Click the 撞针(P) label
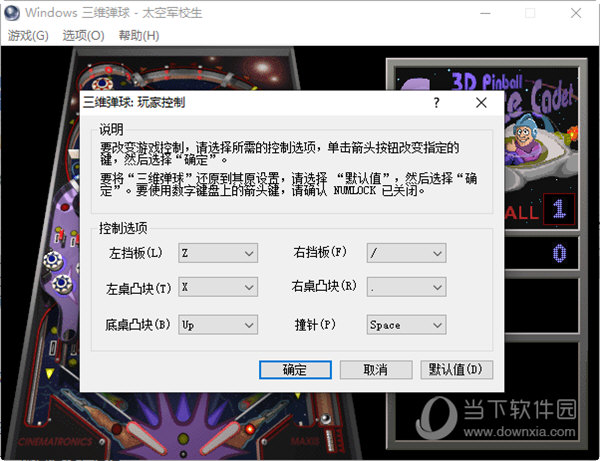This screenshot has height=461, width=600. click(x=315, y=325)
